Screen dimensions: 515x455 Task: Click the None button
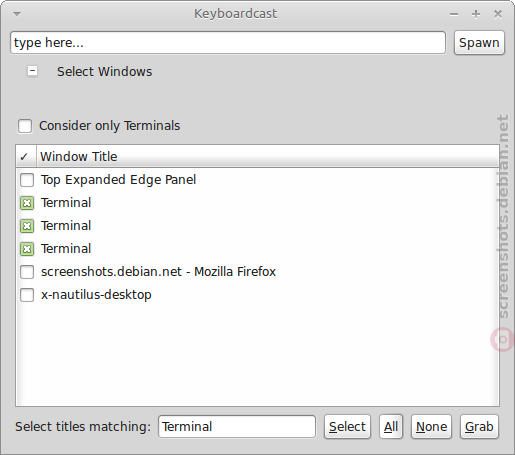431,427
